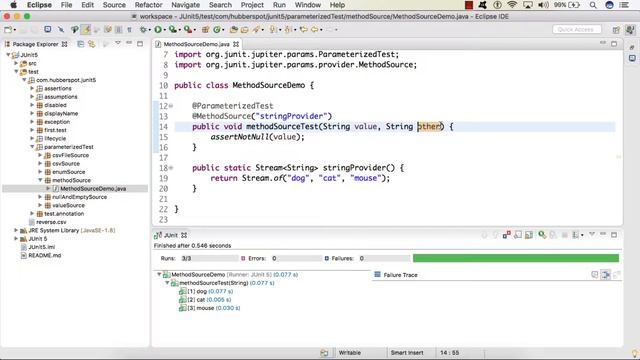
Task: Collapse methodSourceTest(String) in JUnit results
Action: (167, 282)
